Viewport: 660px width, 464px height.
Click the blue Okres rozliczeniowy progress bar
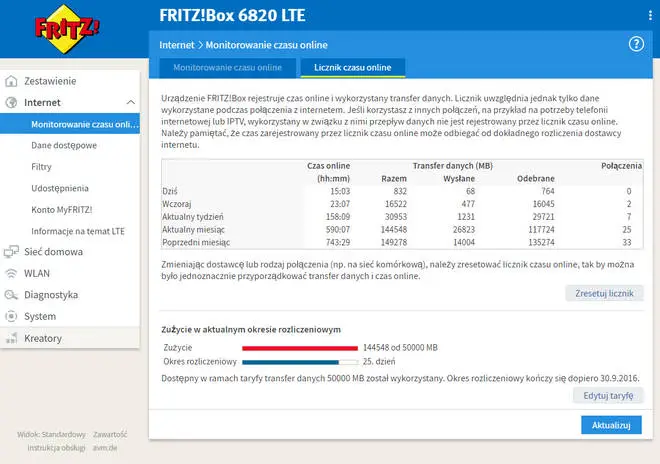tap(300, 362)
